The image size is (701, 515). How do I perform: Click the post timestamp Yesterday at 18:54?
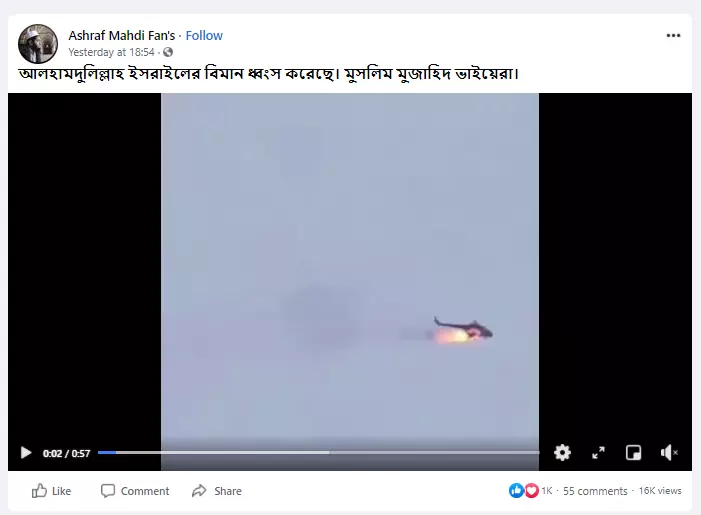tap(111, 52)
